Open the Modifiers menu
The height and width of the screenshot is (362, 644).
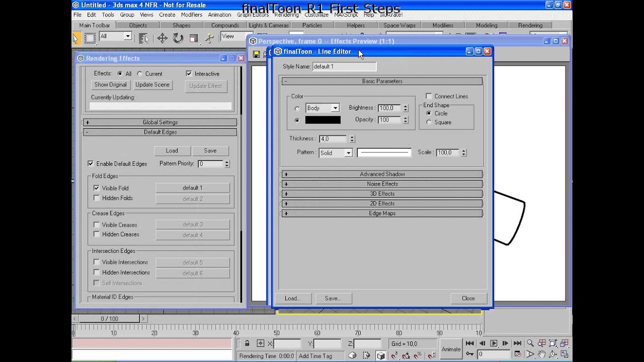point(192,15)
